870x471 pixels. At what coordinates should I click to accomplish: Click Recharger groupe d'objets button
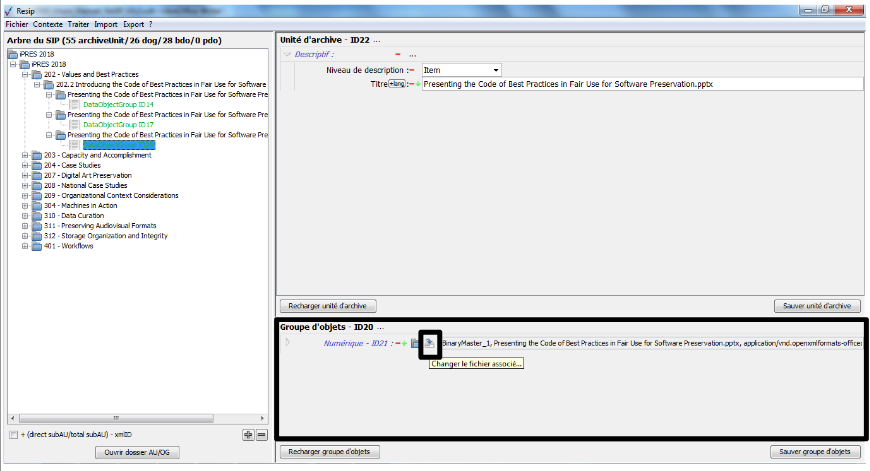330,452
